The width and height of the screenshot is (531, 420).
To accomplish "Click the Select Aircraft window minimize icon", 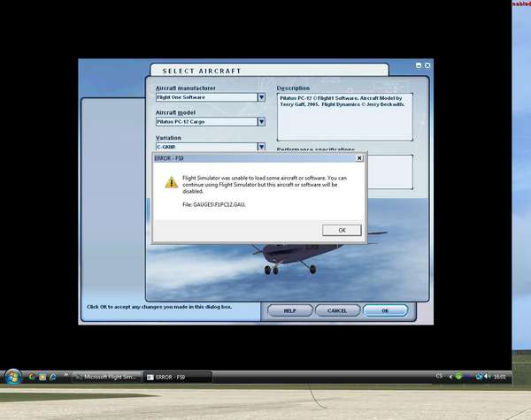I will point(419,65).
